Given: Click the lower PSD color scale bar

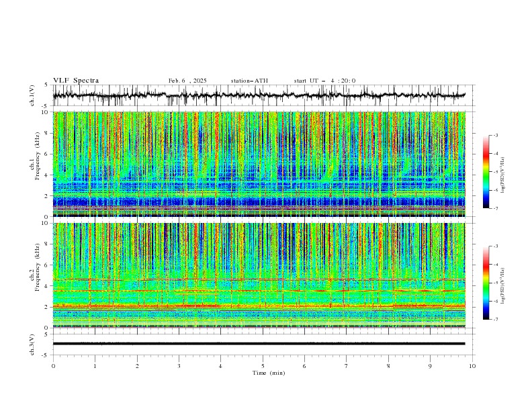Looking at the screenshot, I should (486, 283).
